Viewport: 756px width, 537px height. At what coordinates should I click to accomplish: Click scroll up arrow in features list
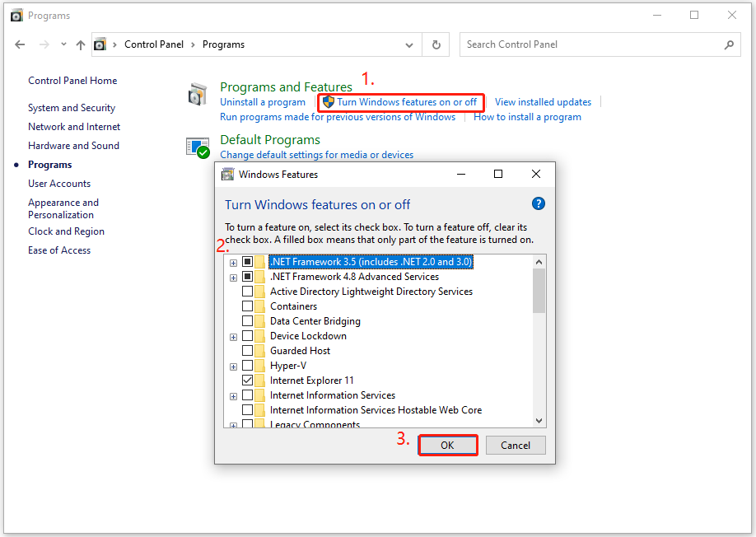(x=539, y=262)
